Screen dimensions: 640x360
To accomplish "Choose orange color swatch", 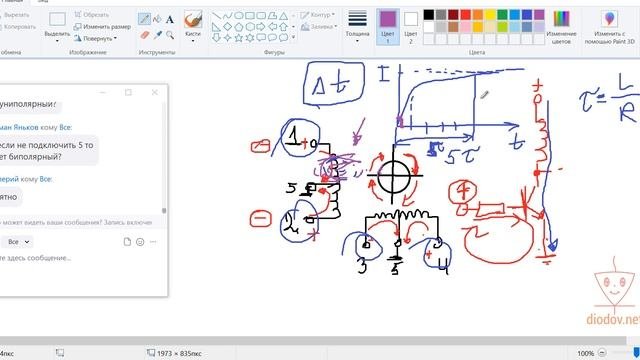I will pos(478,15).
